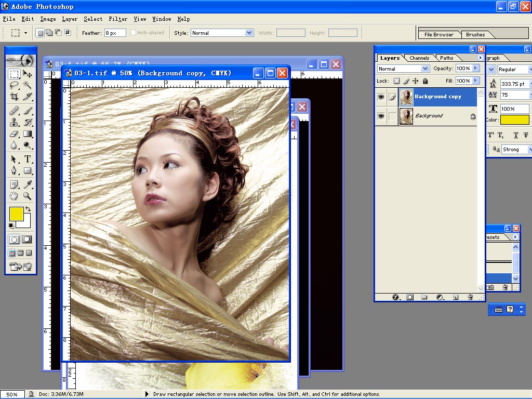Select the Eraser tool
This screenshot has width=532, height=399.
(x=14, y=134)
